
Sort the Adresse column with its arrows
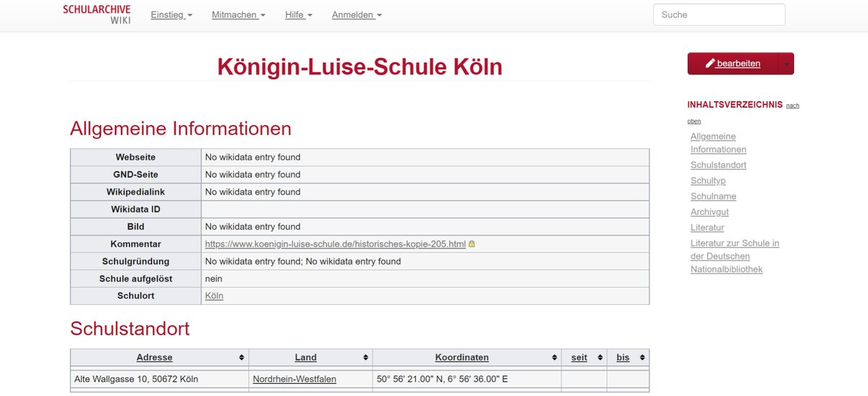pyautogui.click(x=242, y=358)
